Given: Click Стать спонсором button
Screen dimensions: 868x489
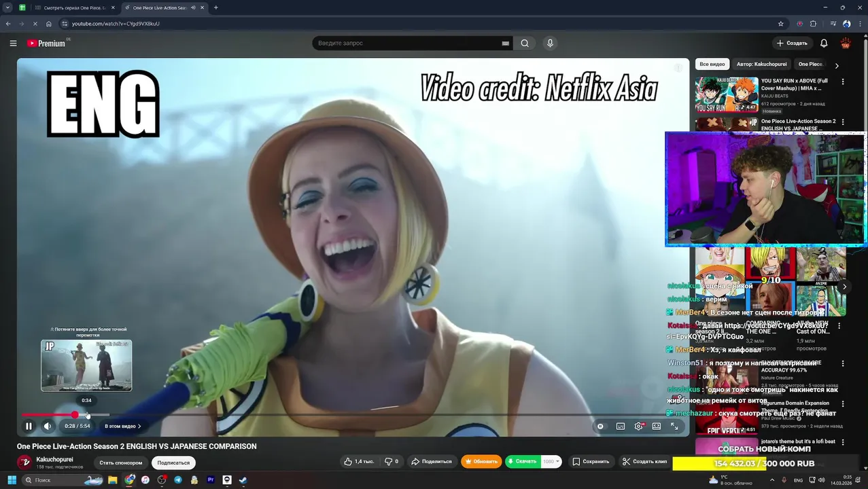Looking at the screenshot, I should pos(120,463).
